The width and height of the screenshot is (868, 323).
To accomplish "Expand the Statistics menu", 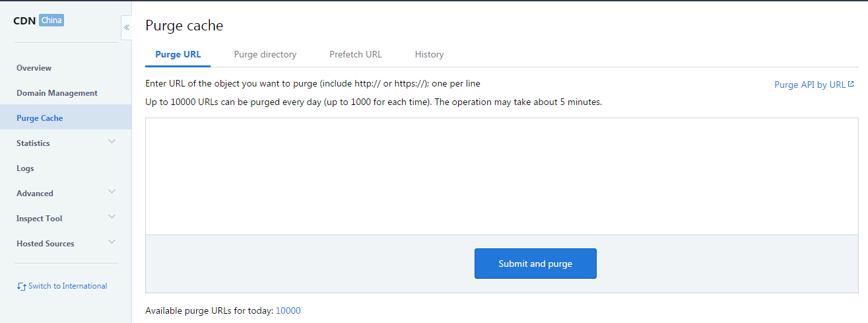I will (65, 143).
